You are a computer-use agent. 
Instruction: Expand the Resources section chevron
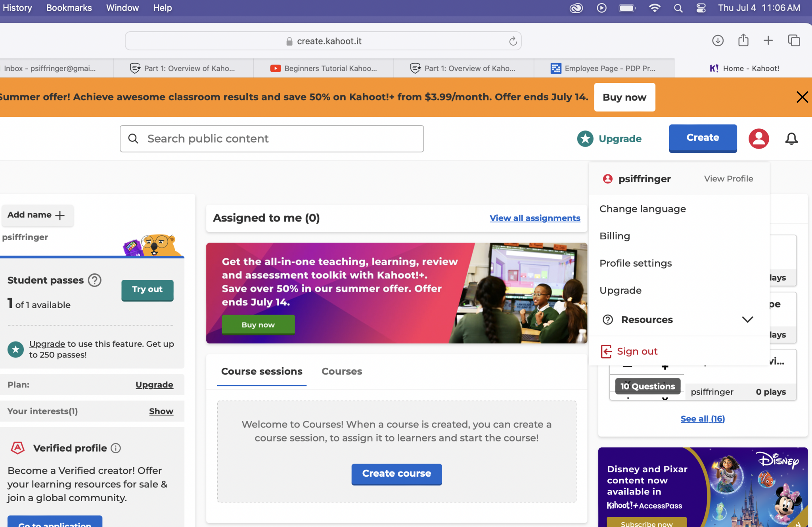(x=747, y=319)
